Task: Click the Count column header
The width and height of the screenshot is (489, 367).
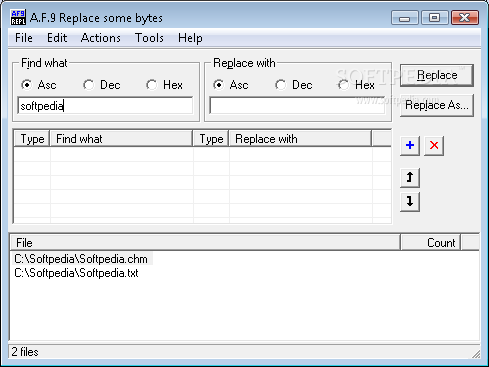Action: 431,243
